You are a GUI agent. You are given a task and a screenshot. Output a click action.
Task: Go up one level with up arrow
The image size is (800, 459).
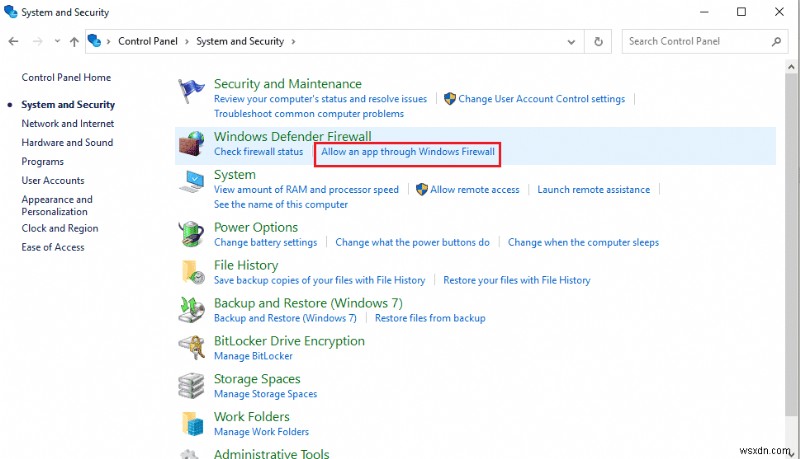pos(73,42)
